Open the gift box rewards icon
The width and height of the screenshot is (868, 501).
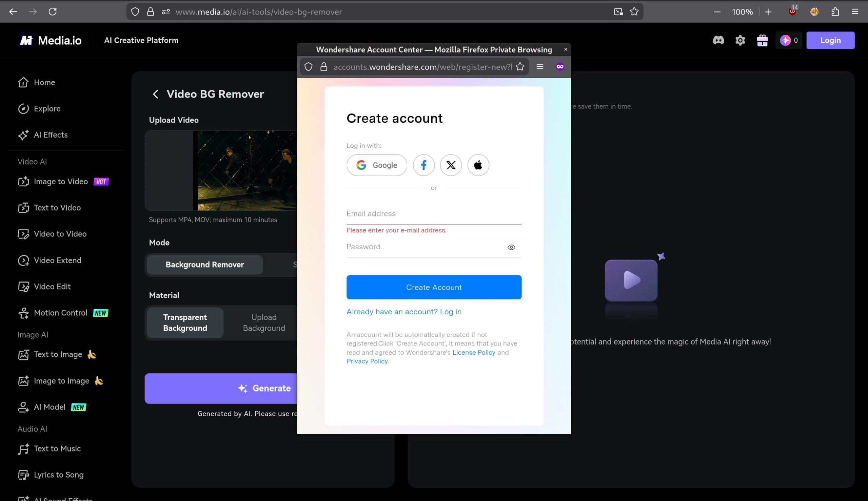(x=762, y=40)
